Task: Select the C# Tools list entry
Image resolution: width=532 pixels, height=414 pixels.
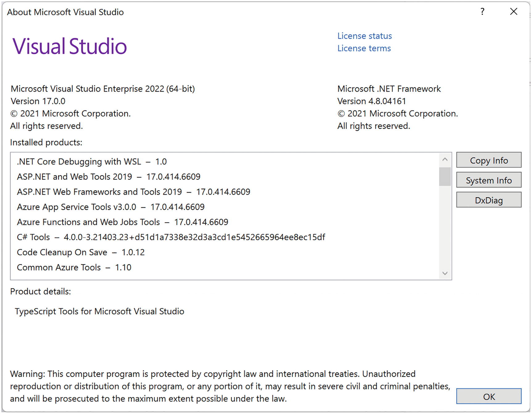Action: pos(171,237)
